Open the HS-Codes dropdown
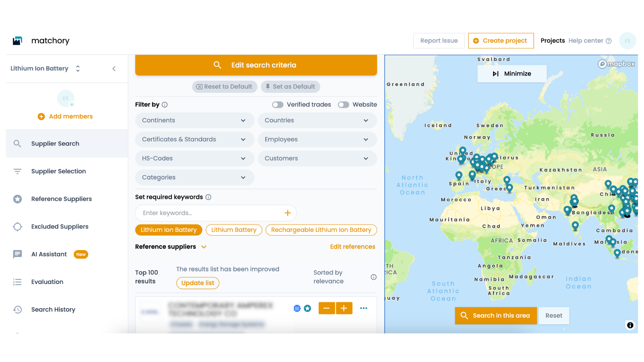644x362 pixels. (195, 158)
